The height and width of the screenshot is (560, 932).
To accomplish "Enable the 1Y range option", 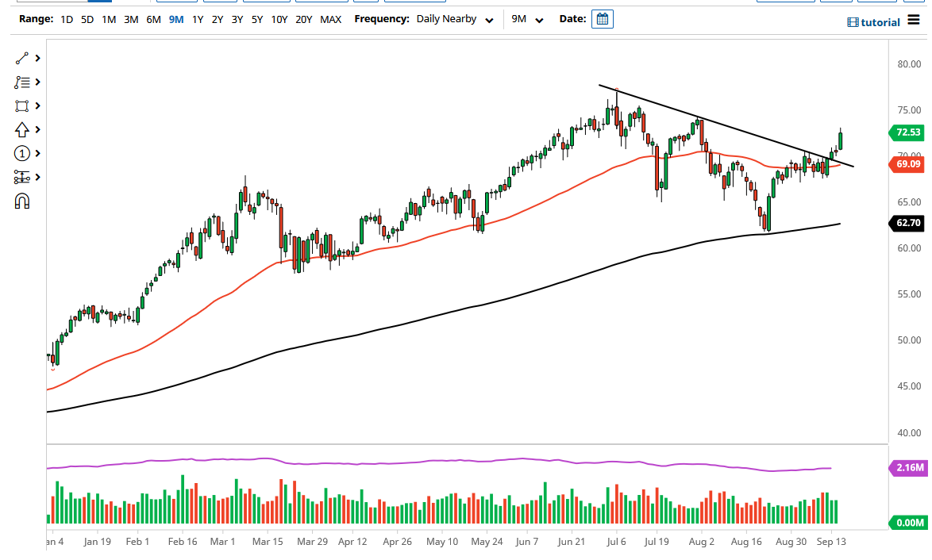I will (197, 19).
